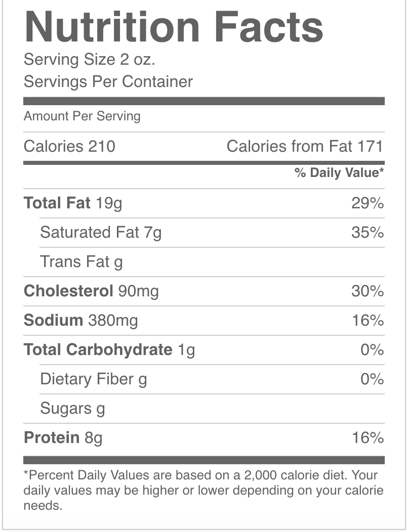Click the Total Carbohydrate 1g label
The width and height of the screenshot is (407, 532).
pos(109,350)
